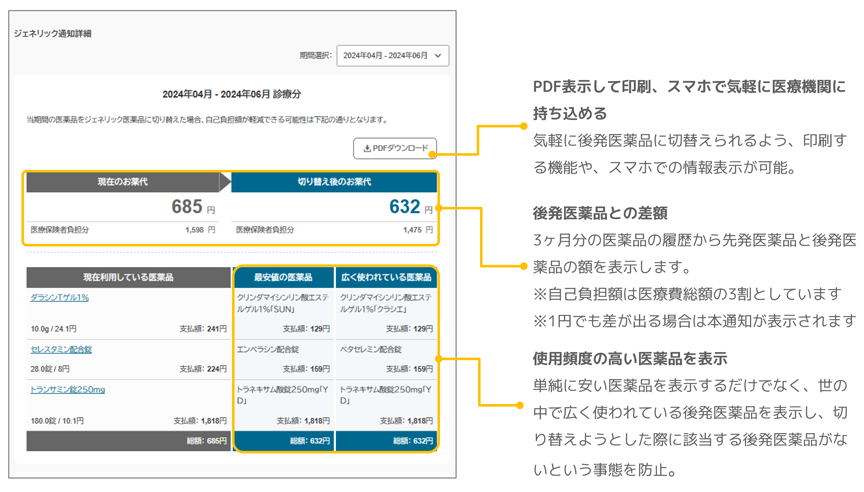The width and height of the screenshot is (864, 492).
Task: Open the トランサミン錠250mg medicine link
Action: [x=68, y=390]
